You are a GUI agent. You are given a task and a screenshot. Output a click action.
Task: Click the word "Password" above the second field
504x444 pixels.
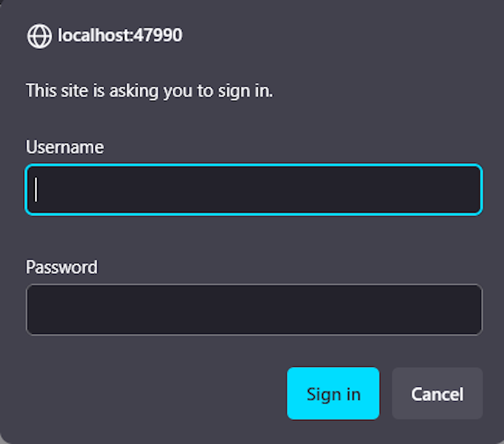coord(61,267)
